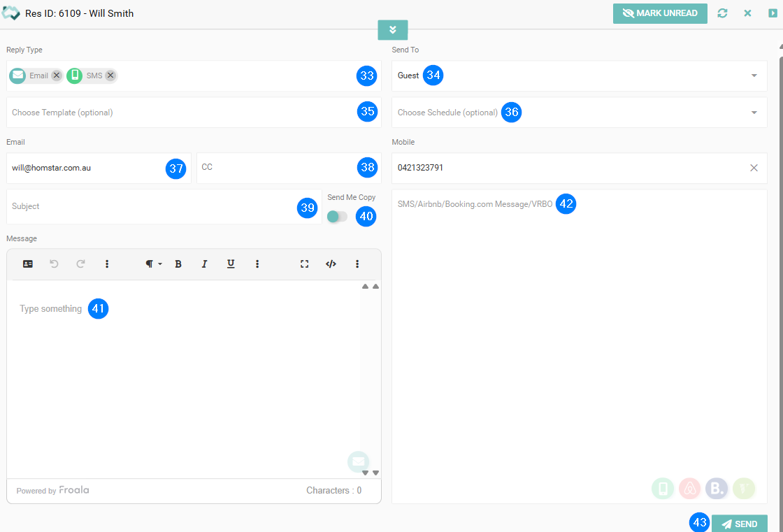The image size is (783, 532).
Task: Toggle fullscreen mode in message editor
Action: pos(305,264)
